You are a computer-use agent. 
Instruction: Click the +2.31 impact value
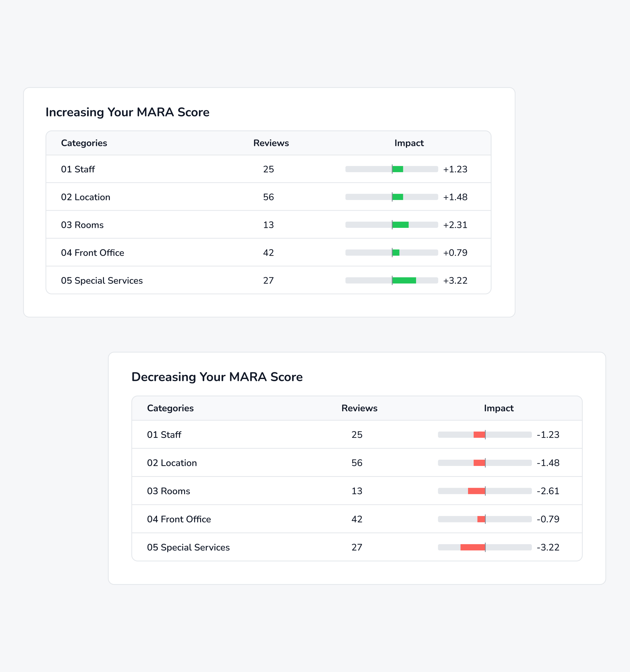point(455,225)
